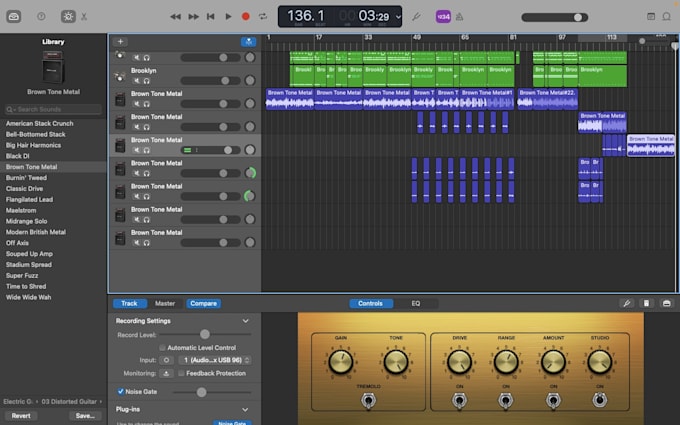Click the Compare button

pyautogui.click(x=203, y=304)
